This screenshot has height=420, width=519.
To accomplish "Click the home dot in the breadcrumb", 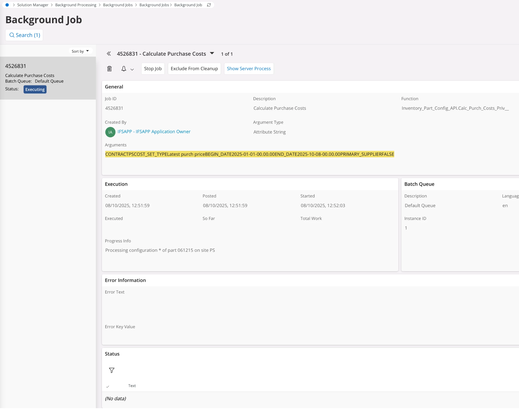I will 7,5.
